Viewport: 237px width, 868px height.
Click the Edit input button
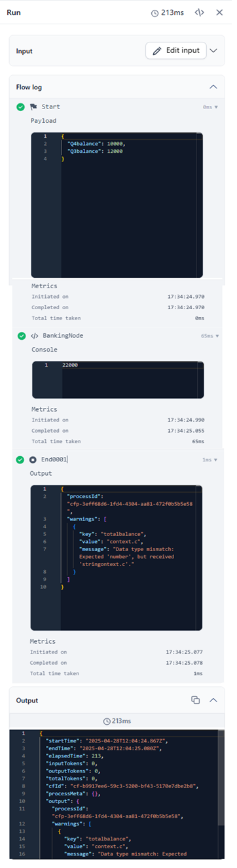(175, 50)
